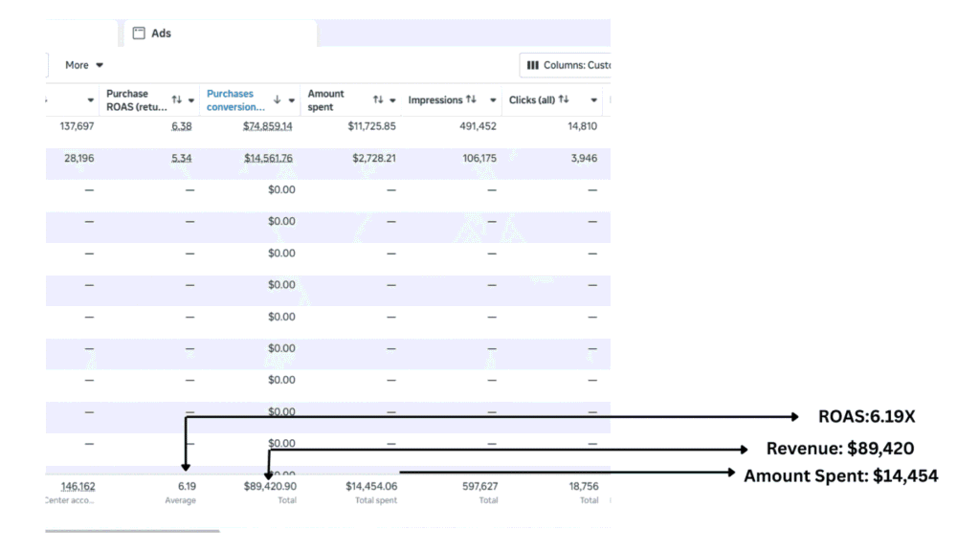The width and height of the screenshot is (980, 551).
Task: Sort by Purchase ROAS sort arrows
Action: click(176, 99)
